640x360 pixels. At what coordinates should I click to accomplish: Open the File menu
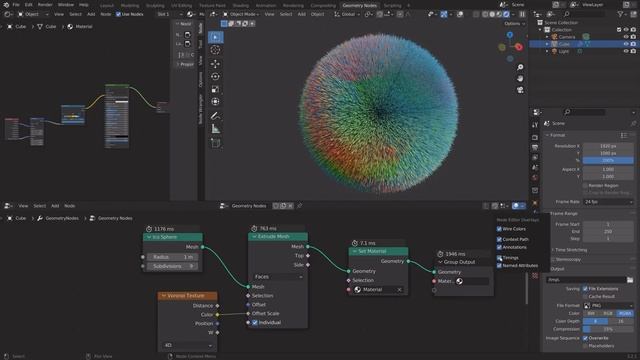16,5
